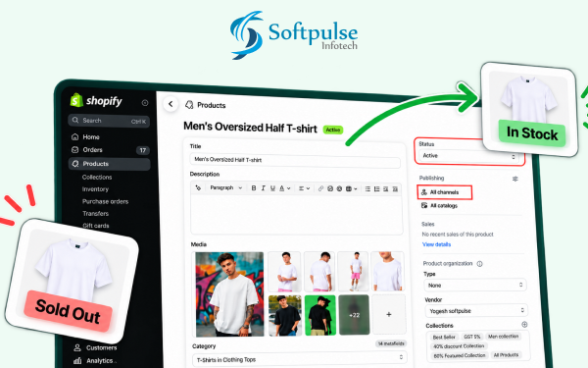The height and width of the screenshot is (368, 588).
Task: Click the All channels button
Action: [445, 192]
